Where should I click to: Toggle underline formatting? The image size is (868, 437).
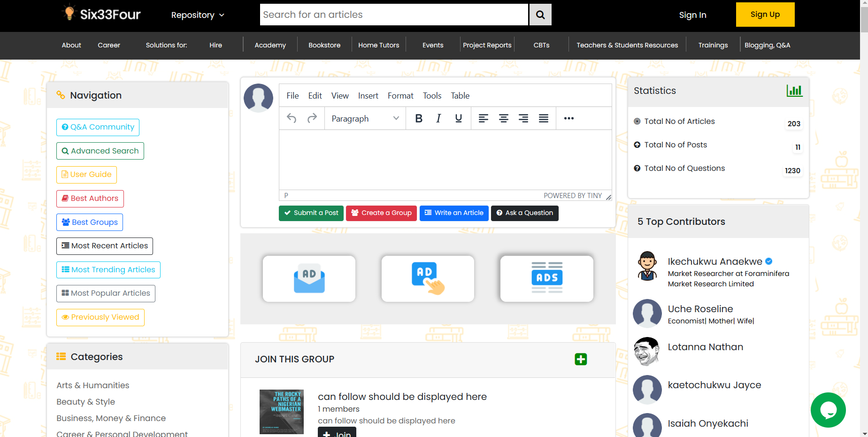point(458,118)
